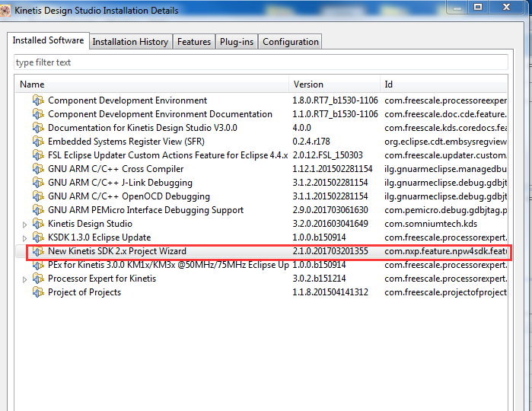Click version 1.1.8.201504141312 cell
Screen dimensions: 532x411
(330, 292)
